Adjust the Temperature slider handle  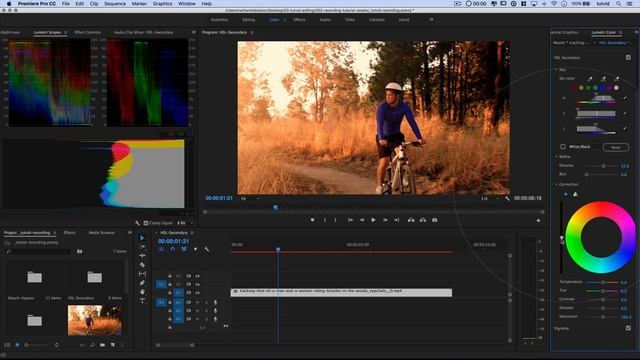603,282
